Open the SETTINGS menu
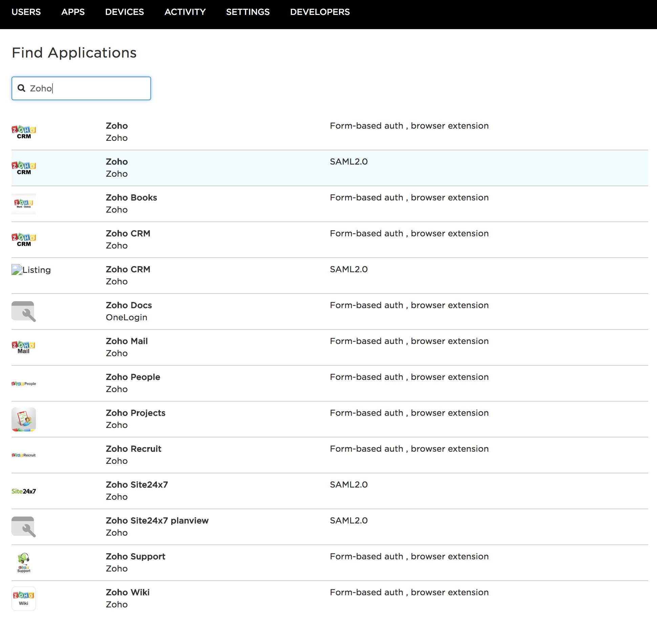657x644 pixels. [x=248, y=12]
